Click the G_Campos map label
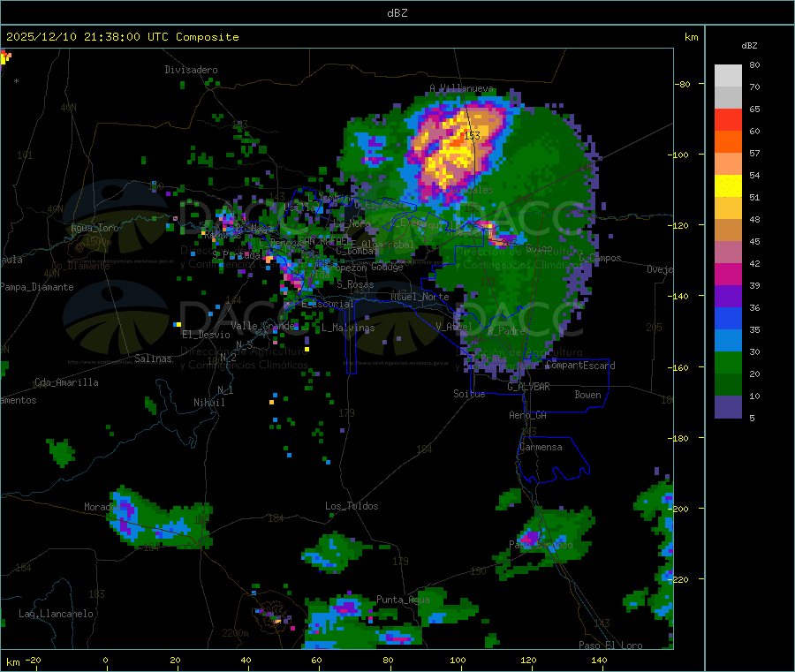Screen dimensions: 795x672 (x=600, y=258)
